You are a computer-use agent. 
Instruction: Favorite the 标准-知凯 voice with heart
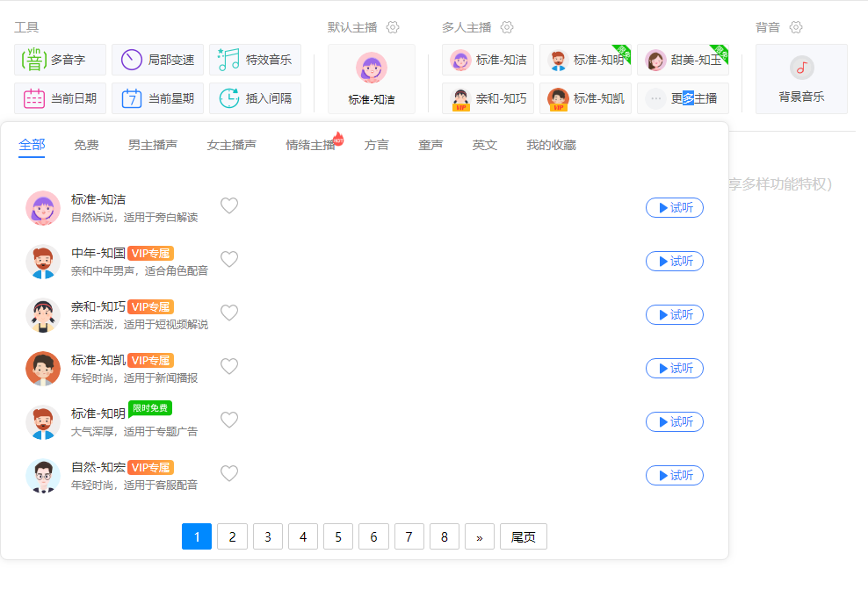229,367
